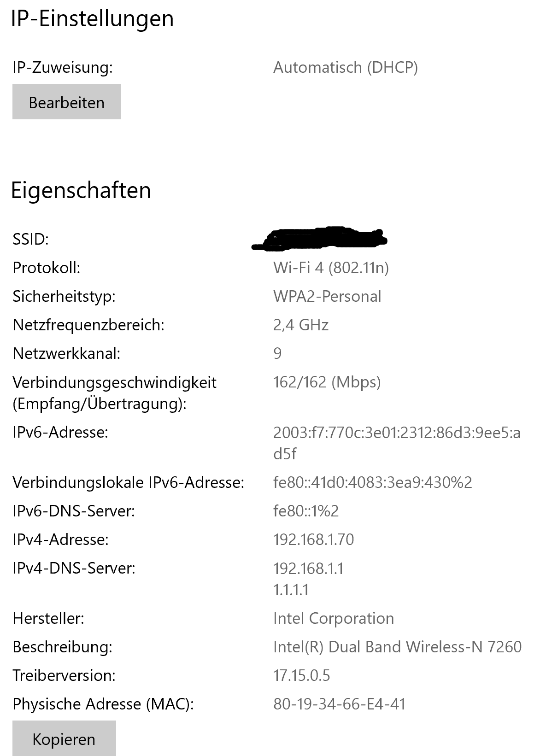Viewport: 552px width, 756px height.
Task: Click the Eigenschaften heading
Action: pos(81,190)
